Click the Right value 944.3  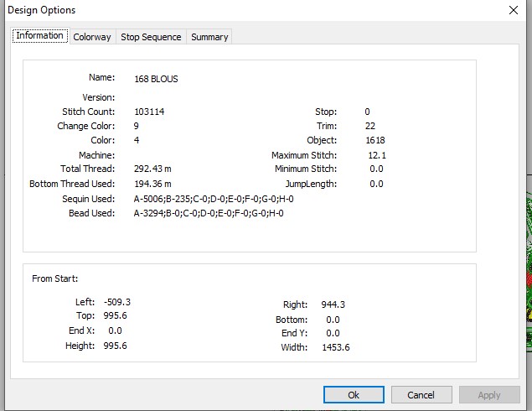click(x=333, y=304)
